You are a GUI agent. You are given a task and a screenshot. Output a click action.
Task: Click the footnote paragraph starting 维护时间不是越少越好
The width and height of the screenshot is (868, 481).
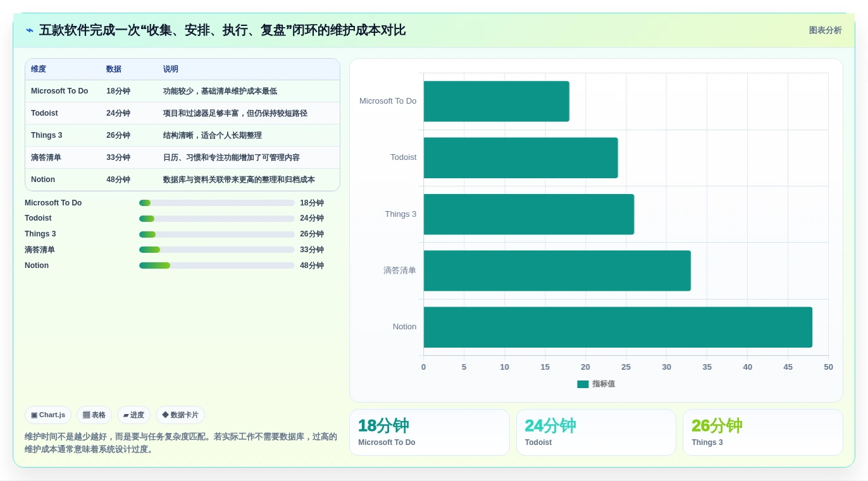[x=181, y=443]
